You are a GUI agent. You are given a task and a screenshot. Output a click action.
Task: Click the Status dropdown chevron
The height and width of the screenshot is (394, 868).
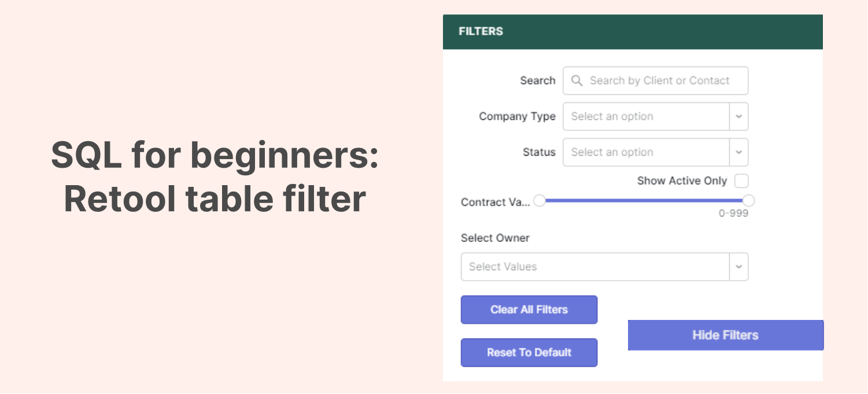click(738, 152)
